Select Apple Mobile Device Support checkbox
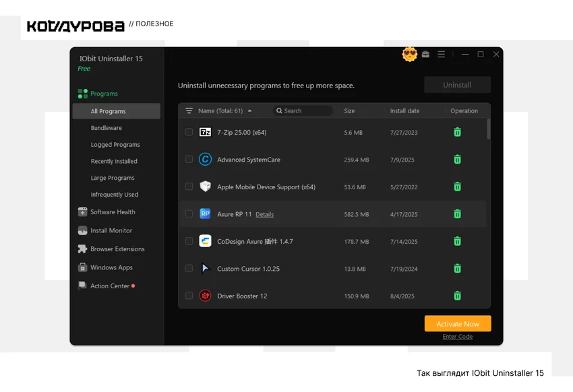The height and width of the screenshot is (392, 573). pyautogui.click(x=189, y=187)
